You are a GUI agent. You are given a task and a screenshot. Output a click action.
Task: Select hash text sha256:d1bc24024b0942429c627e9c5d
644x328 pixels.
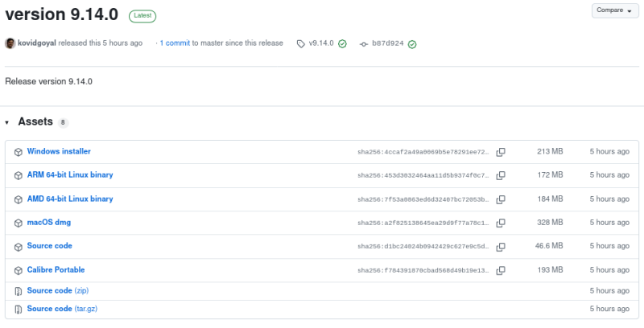pos(423,247)
